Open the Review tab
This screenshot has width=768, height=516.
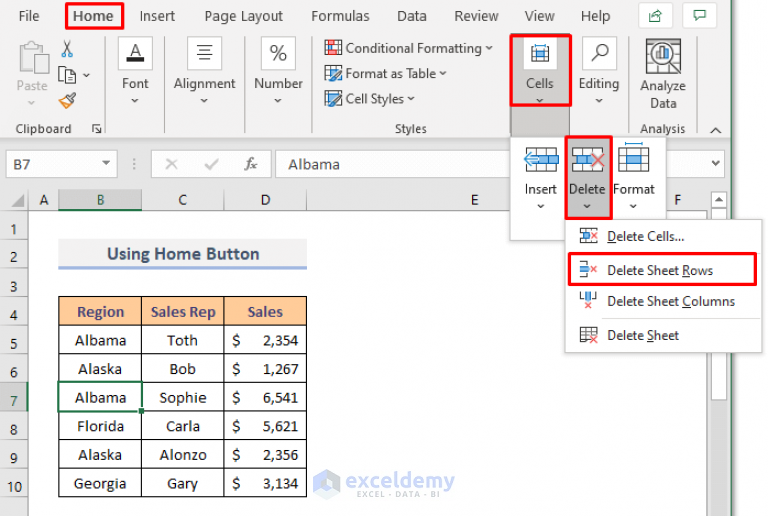[x=476, y=16]
